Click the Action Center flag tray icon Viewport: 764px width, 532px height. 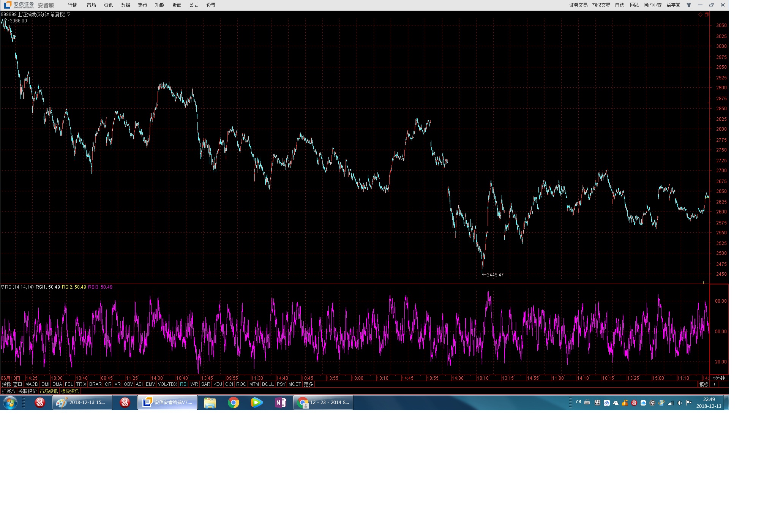688,403
